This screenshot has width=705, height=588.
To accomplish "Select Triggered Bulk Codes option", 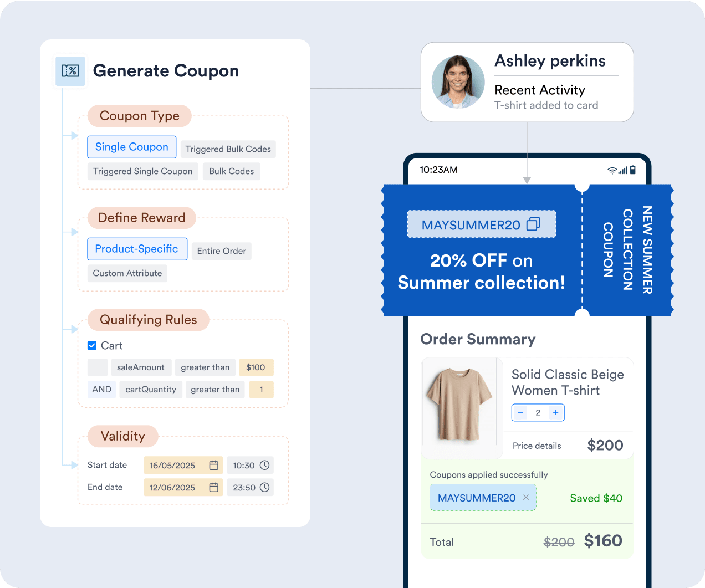I will (228, 149).
